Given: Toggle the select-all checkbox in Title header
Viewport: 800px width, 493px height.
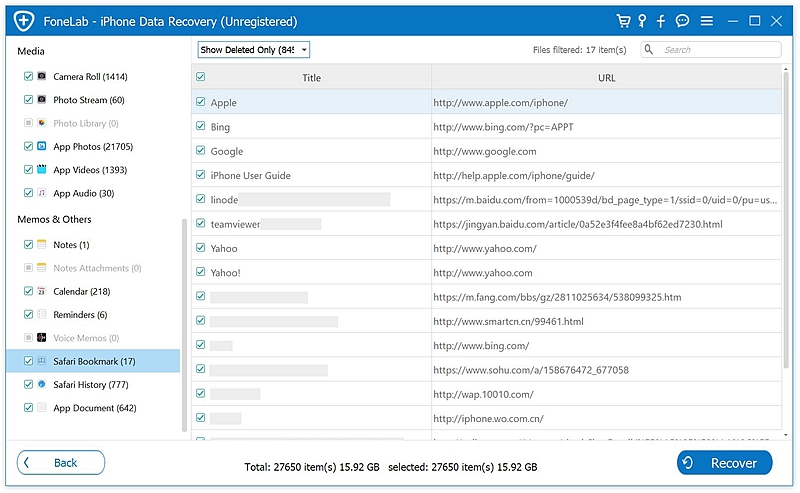Looking at the screenshot, I should pyautogui.click(x=201, y=77).
